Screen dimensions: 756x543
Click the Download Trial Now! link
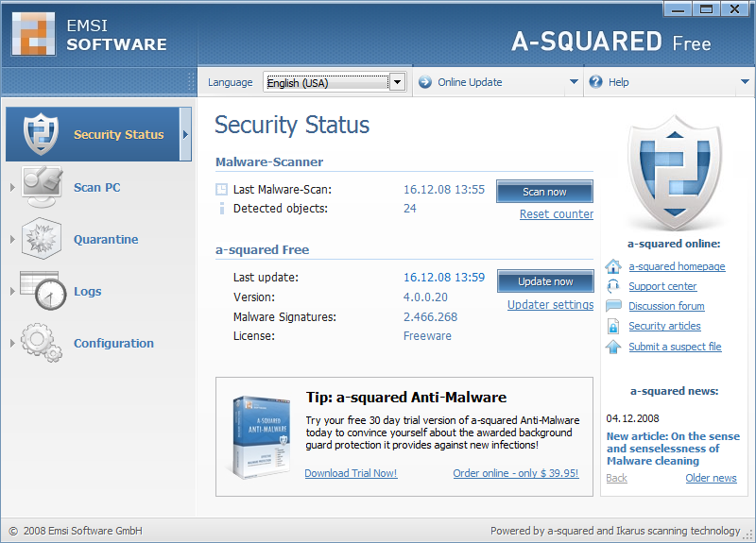(x=351, y=473)
